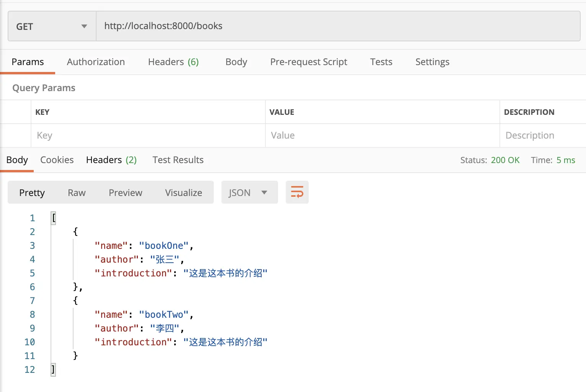Open the GET method dropdown
This screenshot has width=586, height=392.
click(x=52, y=26)
